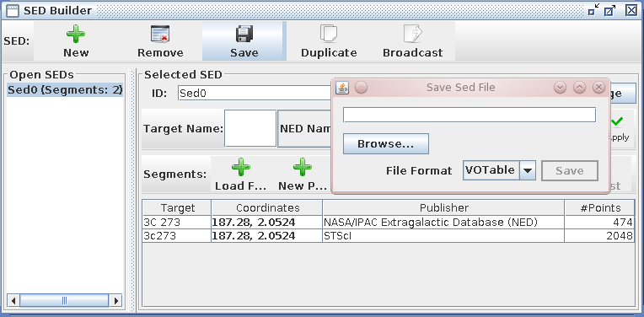Click the Target column header
This screenshot has height=317, width=644.
pos(177,207)
